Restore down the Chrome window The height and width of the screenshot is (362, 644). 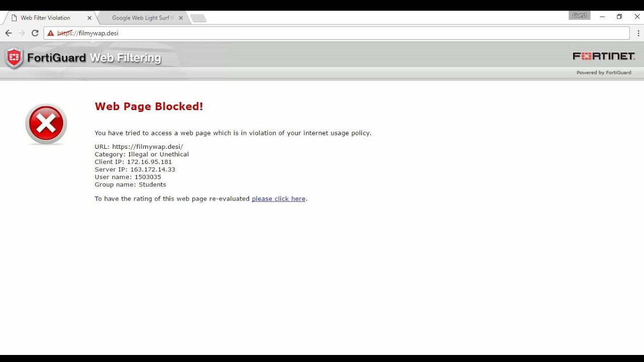(619, 17)
